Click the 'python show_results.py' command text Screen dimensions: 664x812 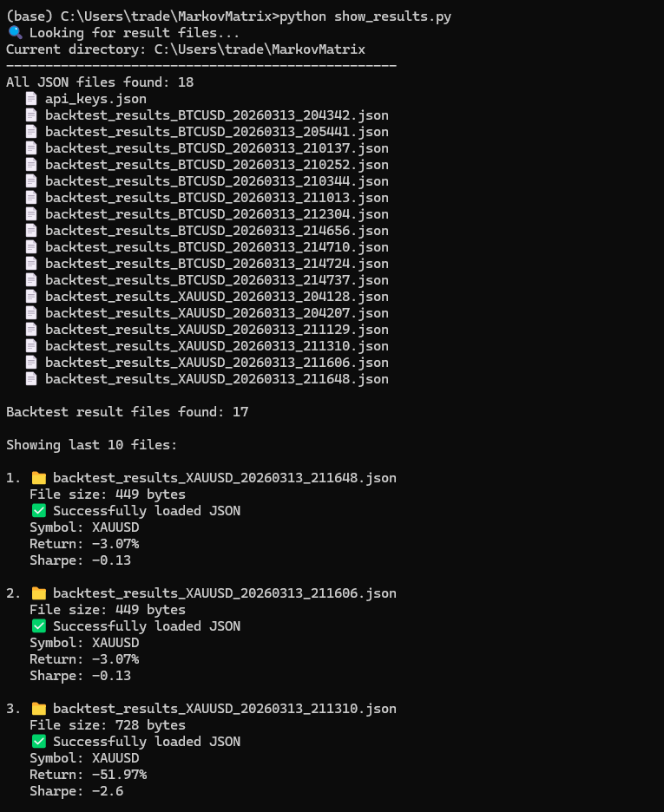coord(365,16)
